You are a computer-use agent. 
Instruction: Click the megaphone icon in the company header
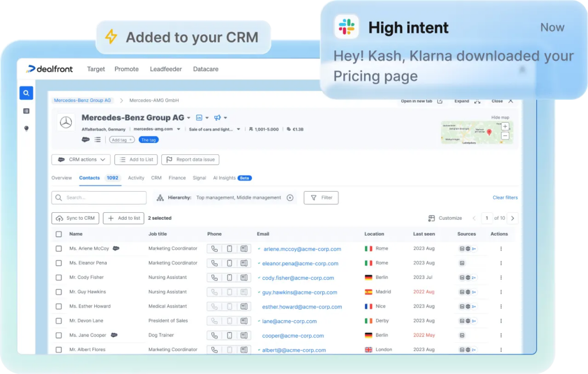pyautogui.click(x=218, y=117)
